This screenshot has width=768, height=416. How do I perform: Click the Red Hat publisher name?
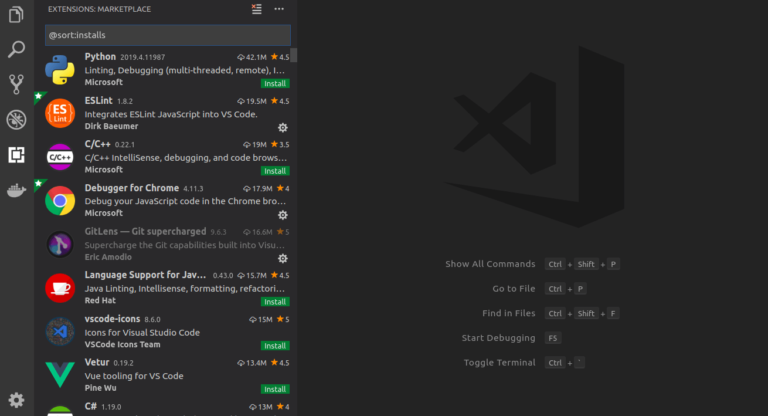tap(100, 301)
